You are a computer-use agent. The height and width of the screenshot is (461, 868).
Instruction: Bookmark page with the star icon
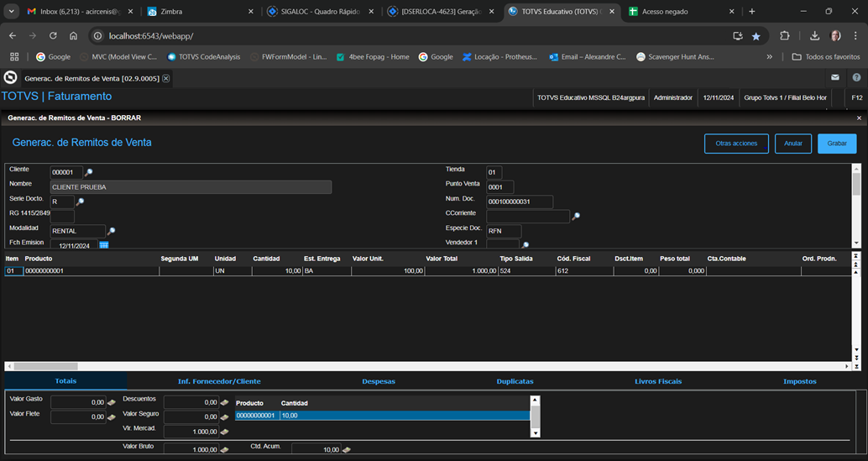756,36
